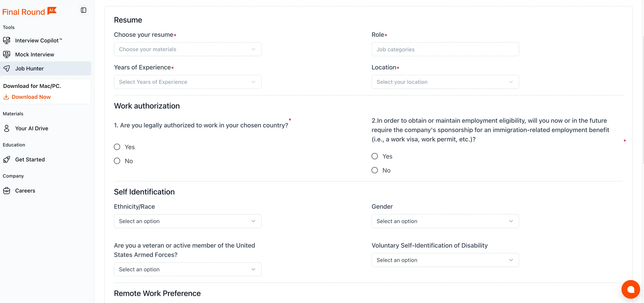Click the Mock Interview screen icon
644x303 pixels.
[7, 54]
